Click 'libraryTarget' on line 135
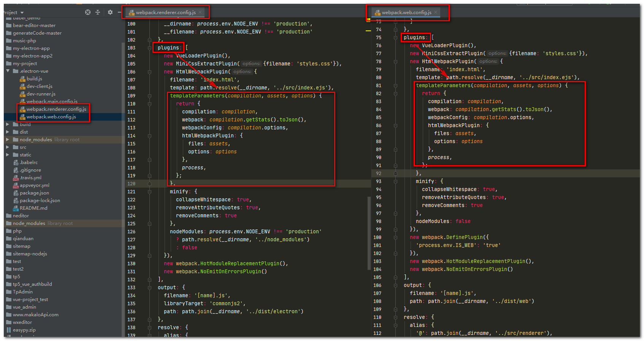 (184, 304)
